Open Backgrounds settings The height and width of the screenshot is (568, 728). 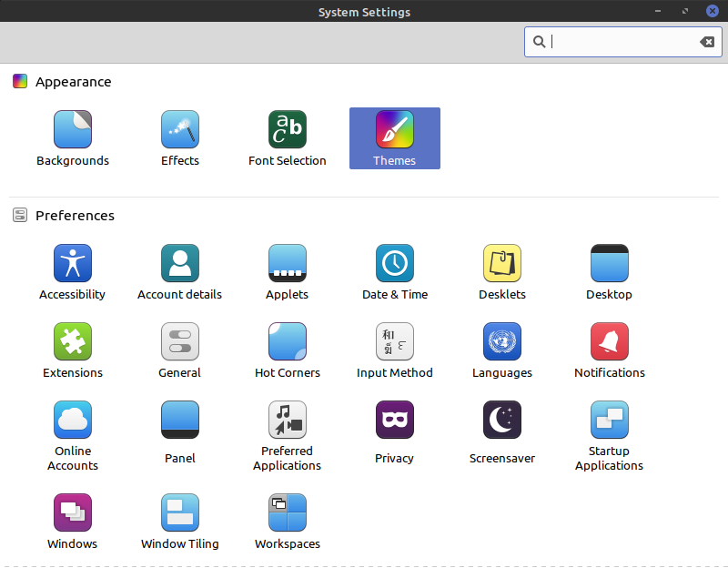[x=73, y=137]
